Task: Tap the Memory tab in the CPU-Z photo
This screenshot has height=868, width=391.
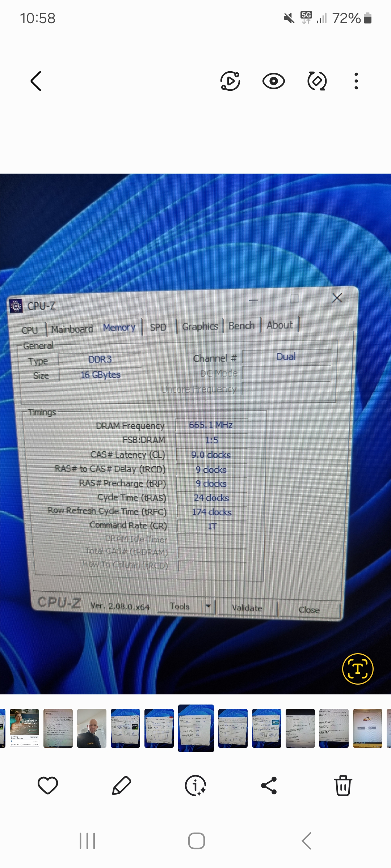Action: click(x=119, y=328)
